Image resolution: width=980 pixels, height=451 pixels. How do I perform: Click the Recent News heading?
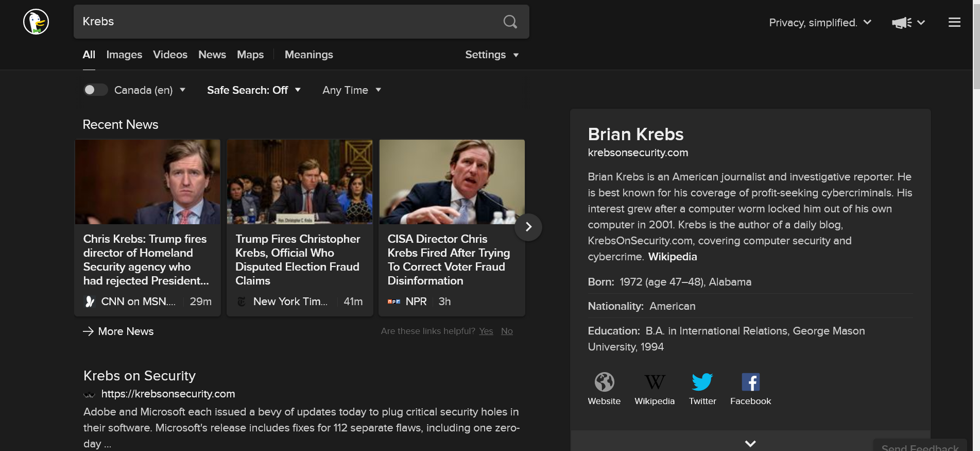[121, 124]
